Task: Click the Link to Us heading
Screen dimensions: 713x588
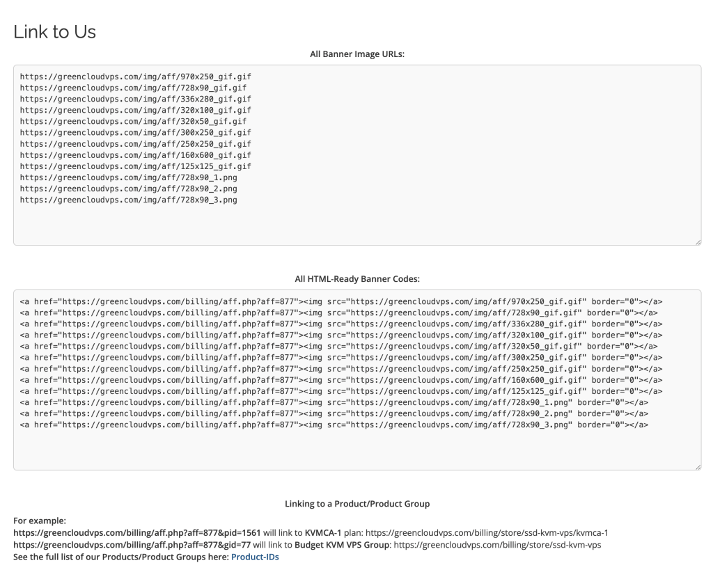Action: click(54, 32)
